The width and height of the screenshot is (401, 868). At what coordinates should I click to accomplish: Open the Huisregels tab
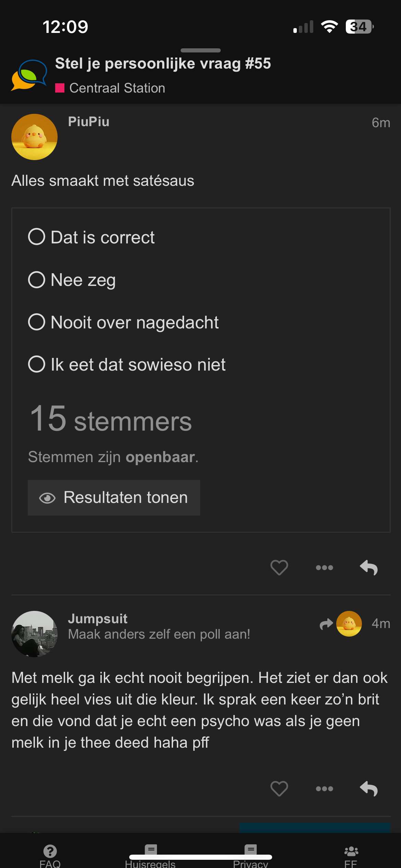[150, 855]
